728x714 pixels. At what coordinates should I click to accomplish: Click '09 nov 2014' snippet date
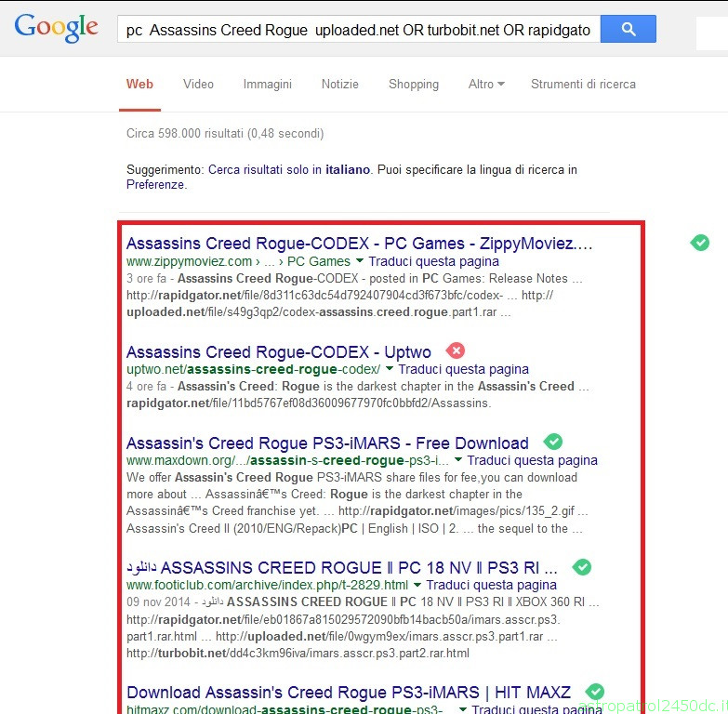coord(158,602)
